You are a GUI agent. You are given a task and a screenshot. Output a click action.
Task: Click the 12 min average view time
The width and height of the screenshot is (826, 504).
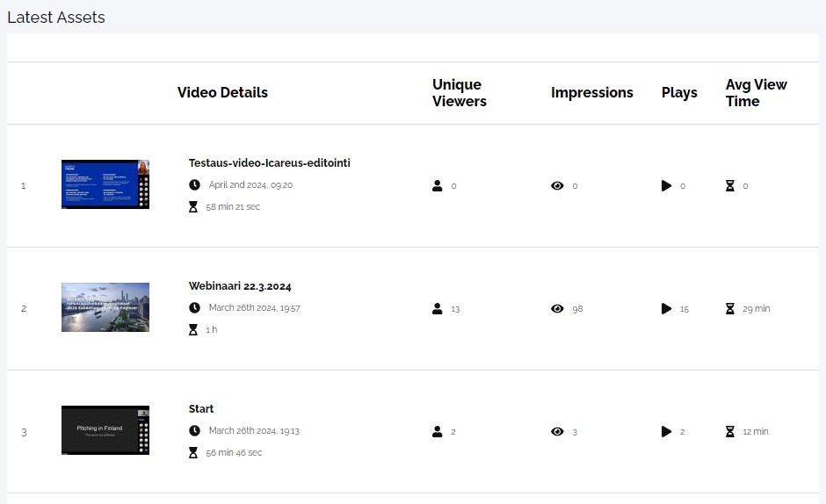756,431
